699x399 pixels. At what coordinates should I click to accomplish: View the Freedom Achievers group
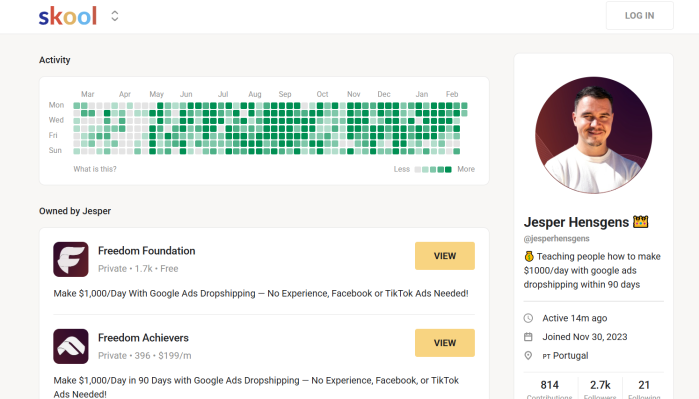click(444, 343)
